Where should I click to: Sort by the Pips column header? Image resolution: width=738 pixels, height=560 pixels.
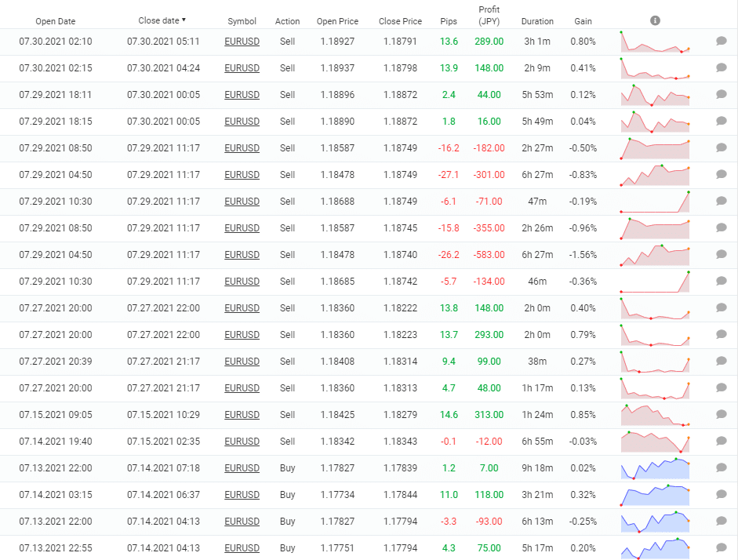click(x=449, y=21)
